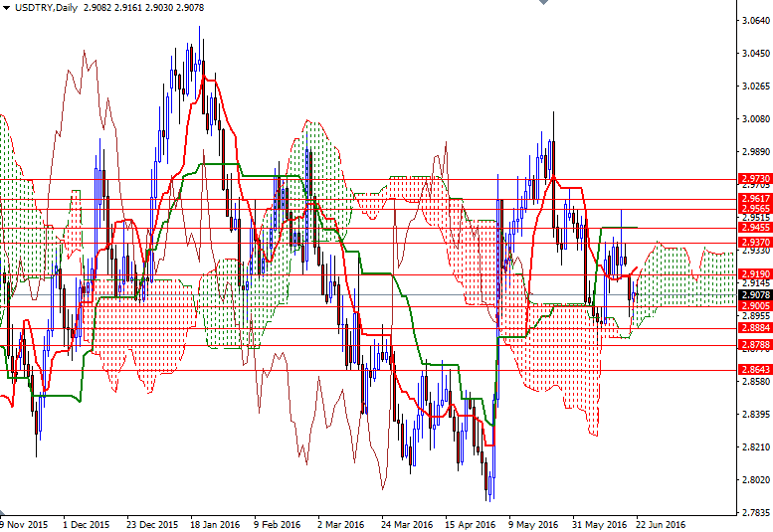The height and width of the screenshot is (532, 773).
Task: Select the 2.8643 horizontal line price label
Action: 755,369
